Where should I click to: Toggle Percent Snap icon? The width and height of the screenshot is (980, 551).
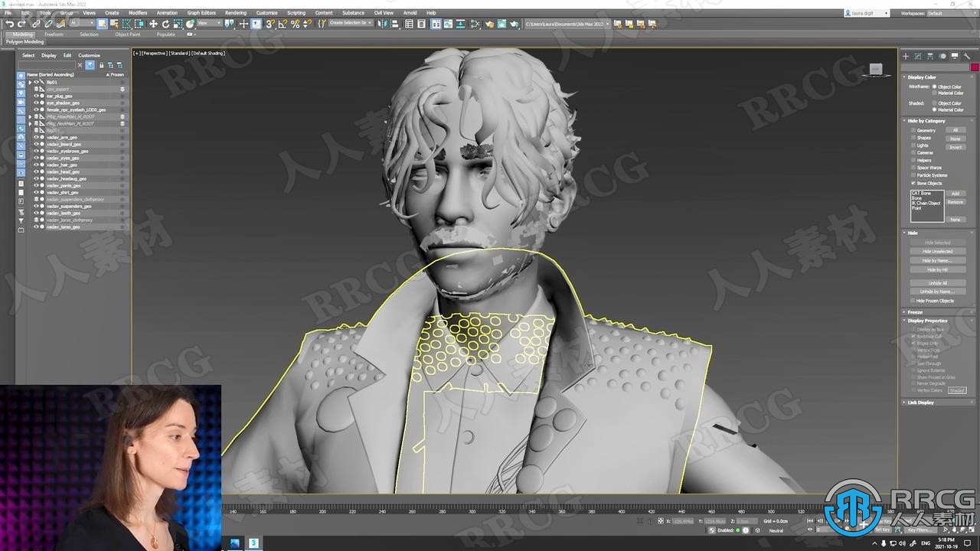[295, 24]
